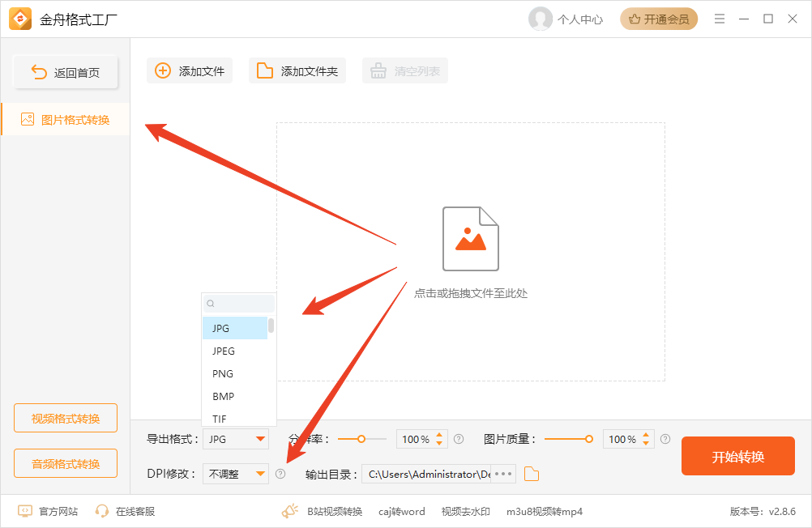Click the 在线客服 customer service icon
Screen dimensions: 812x528
(x=102, y=511)
